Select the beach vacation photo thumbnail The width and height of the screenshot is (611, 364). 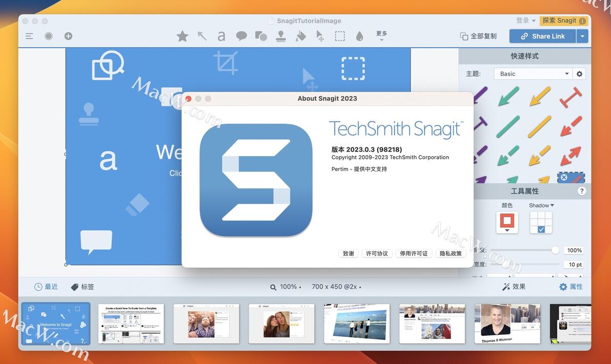[x=357, y=324]
